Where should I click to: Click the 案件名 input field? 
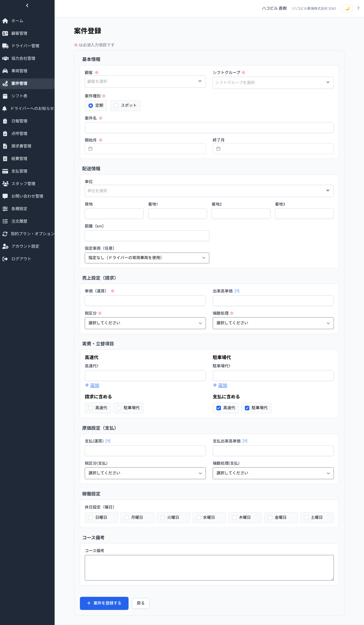click(209, 128)
